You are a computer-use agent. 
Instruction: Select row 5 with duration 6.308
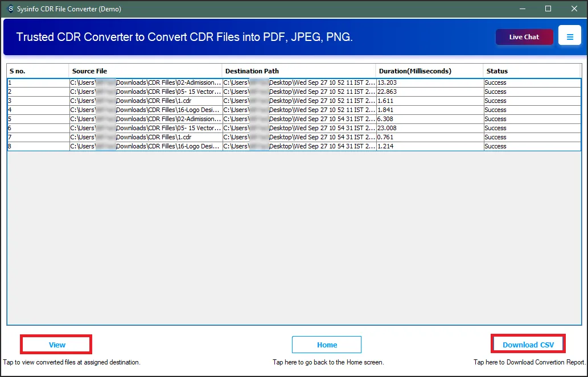(x=429, y=119)
